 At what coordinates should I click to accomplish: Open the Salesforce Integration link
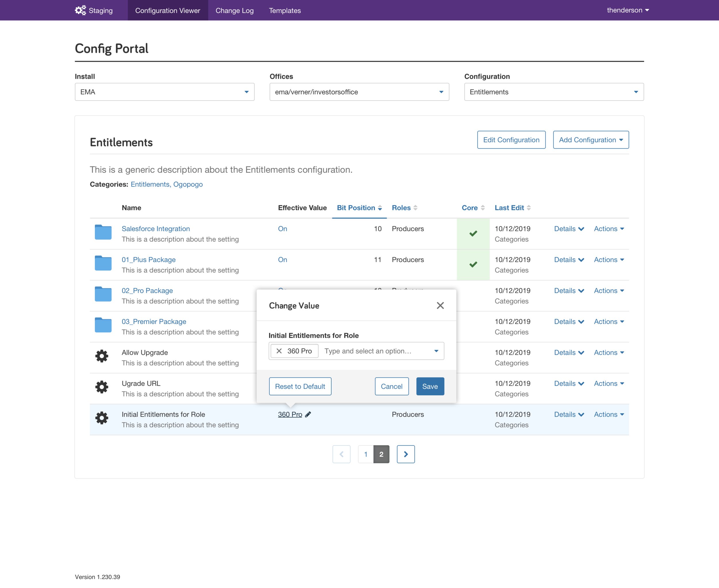tap(156, 229)
